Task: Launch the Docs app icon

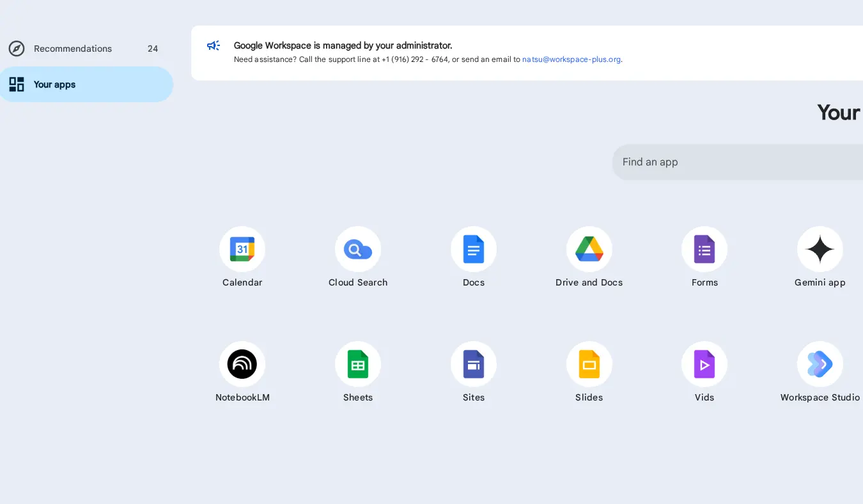Action: click(474, 249)
